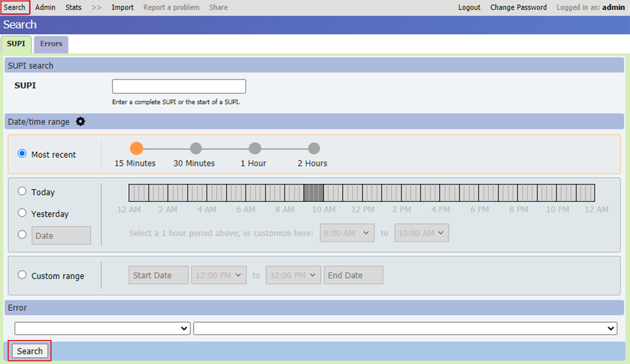
Task: Open the second Error filter dropdown
Action: 404,328
